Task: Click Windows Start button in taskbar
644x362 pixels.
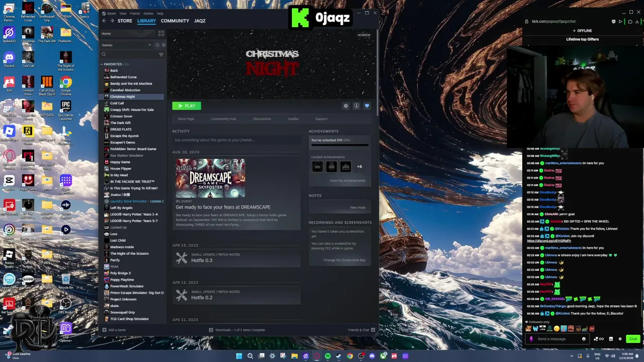Action: [x=239, y=356]
